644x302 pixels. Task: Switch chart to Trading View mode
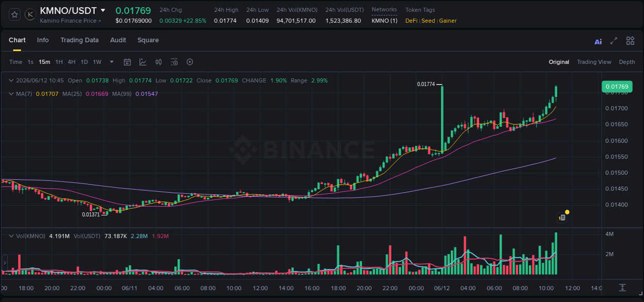[x=594, y=62]
